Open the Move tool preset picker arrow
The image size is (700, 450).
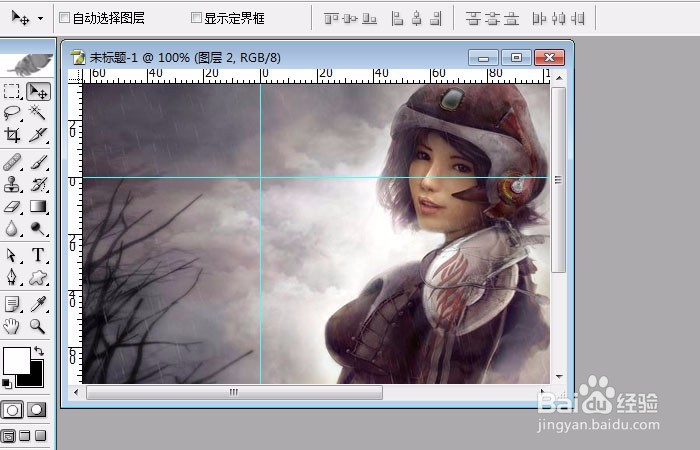[41, 19]
